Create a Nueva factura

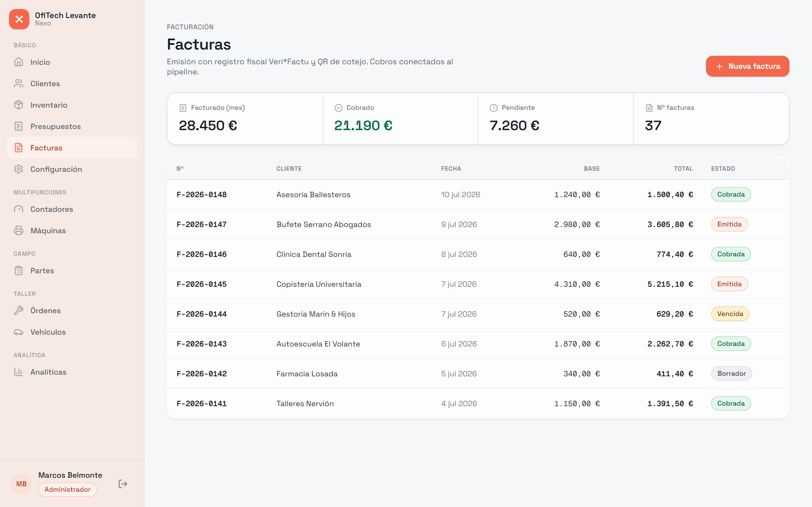click(x=747, y=66)
